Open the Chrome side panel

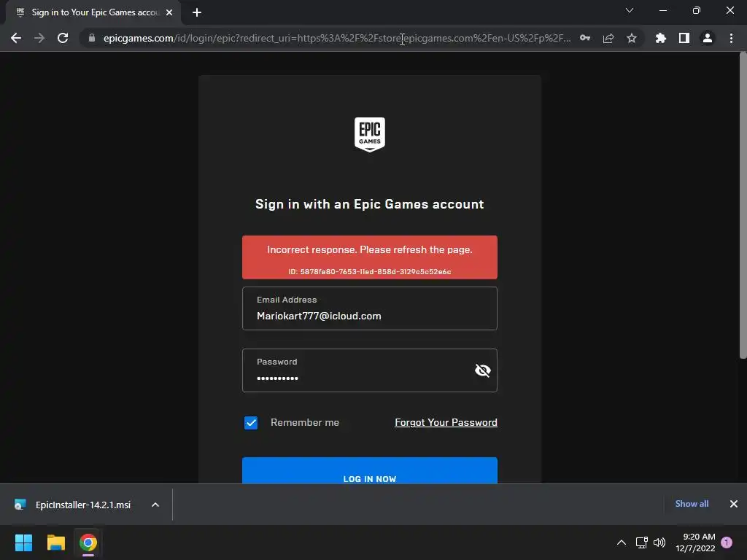[x=684, y=38]
